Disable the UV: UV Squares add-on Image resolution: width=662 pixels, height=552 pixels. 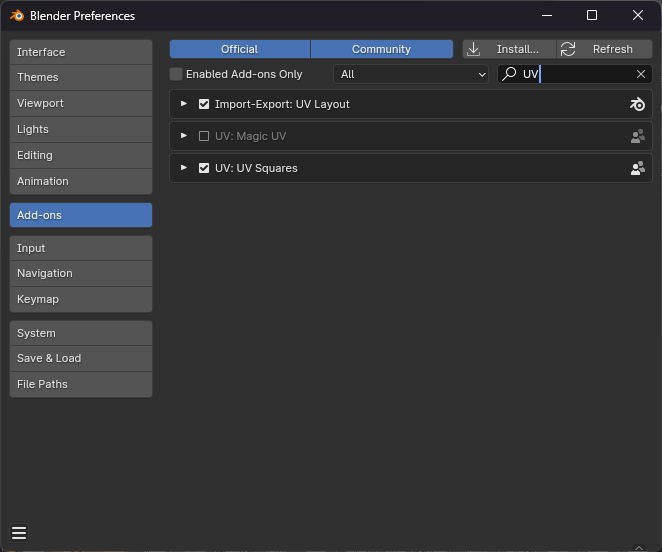[204, 168]
